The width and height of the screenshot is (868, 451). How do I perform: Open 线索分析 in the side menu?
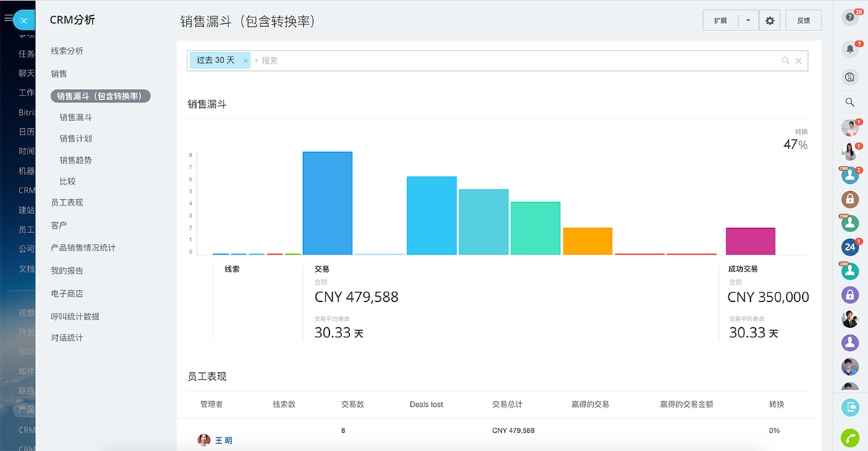click(67, 51)
